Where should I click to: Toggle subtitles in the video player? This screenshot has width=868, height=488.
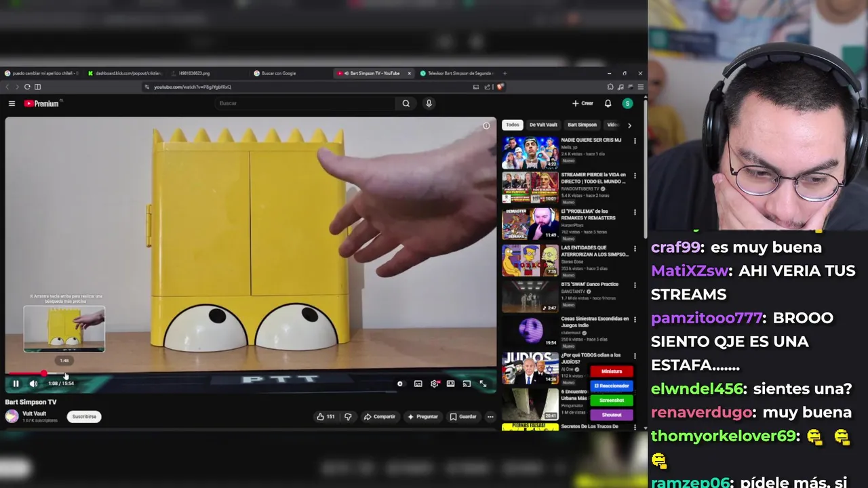point(418,384)
